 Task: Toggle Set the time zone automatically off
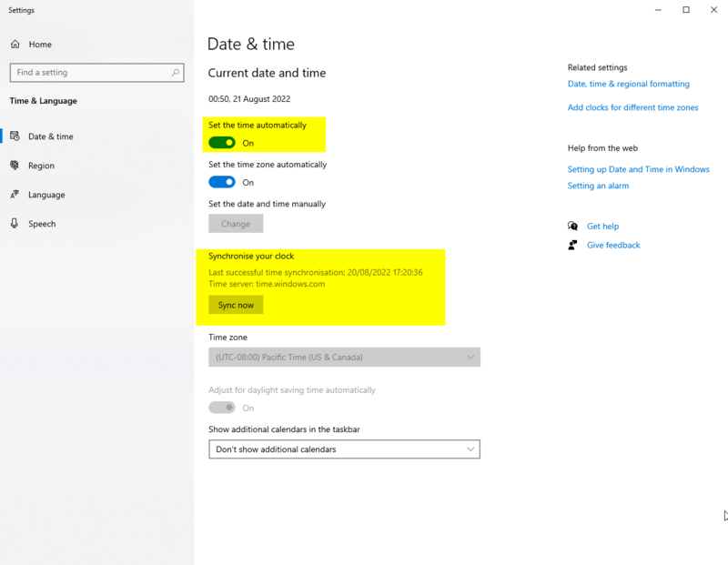click(224, 181)
